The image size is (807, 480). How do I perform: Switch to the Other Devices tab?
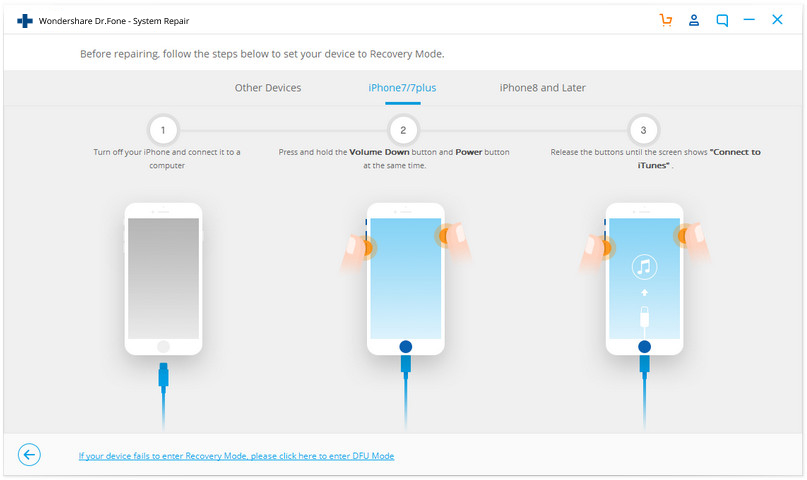pos(268,88)
